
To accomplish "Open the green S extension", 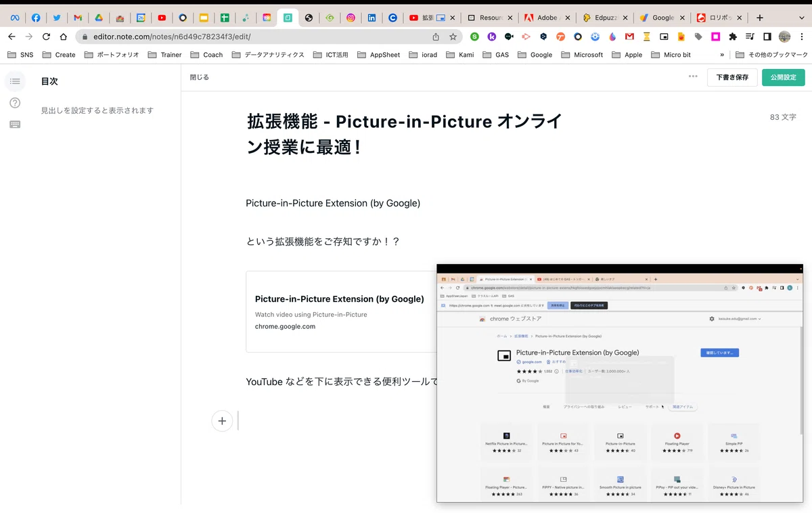I will [x=474, y=37].
